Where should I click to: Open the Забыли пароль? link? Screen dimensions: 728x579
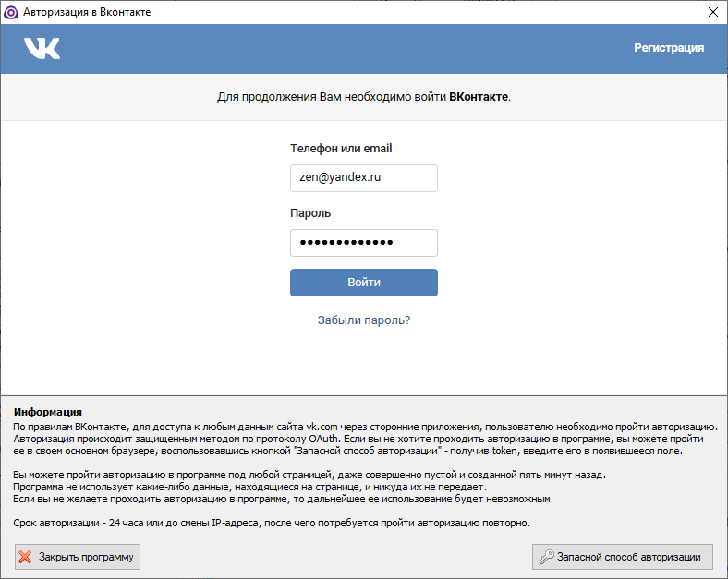[363, 320]
